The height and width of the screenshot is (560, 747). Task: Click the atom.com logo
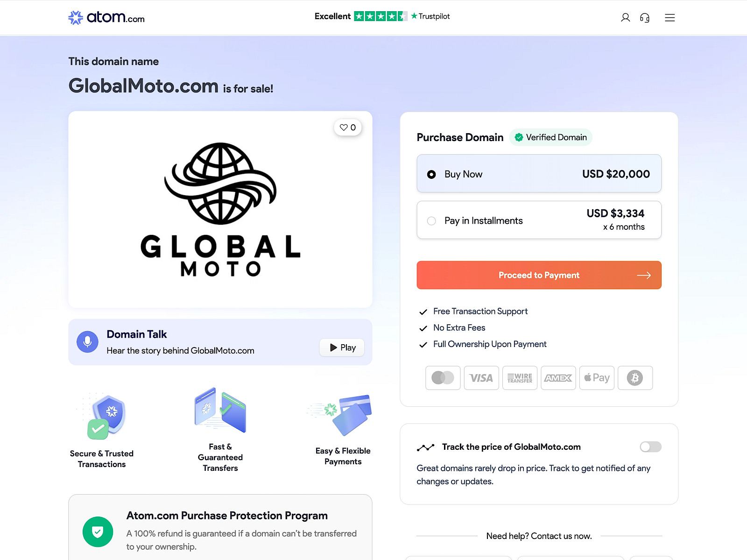click(x=106, y=17)
